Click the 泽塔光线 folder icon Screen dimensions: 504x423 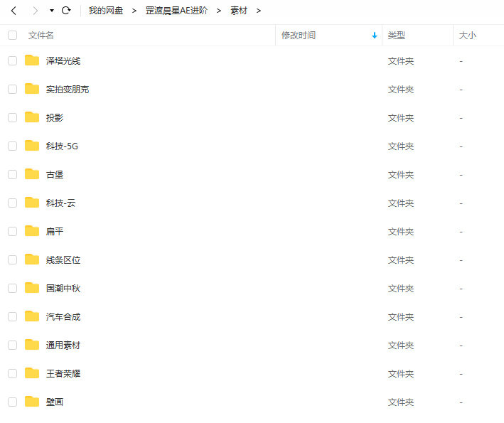[x=32, y=60]
